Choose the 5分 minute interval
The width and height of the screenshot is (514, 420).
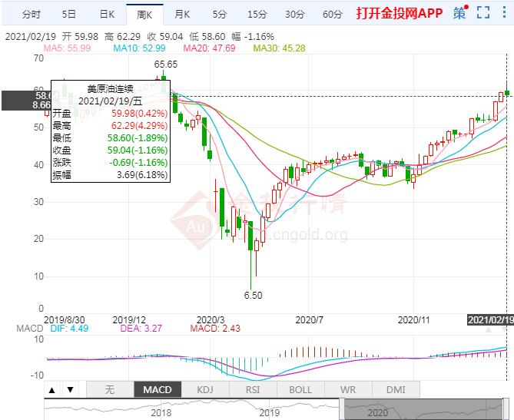220,14
